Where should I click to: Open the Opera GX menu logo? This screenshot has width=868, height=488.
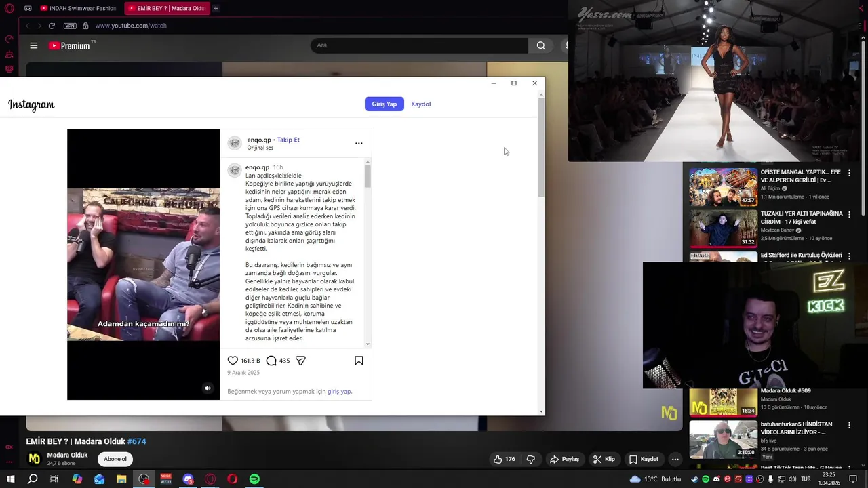pyautogui.click(x=9, y=8)
